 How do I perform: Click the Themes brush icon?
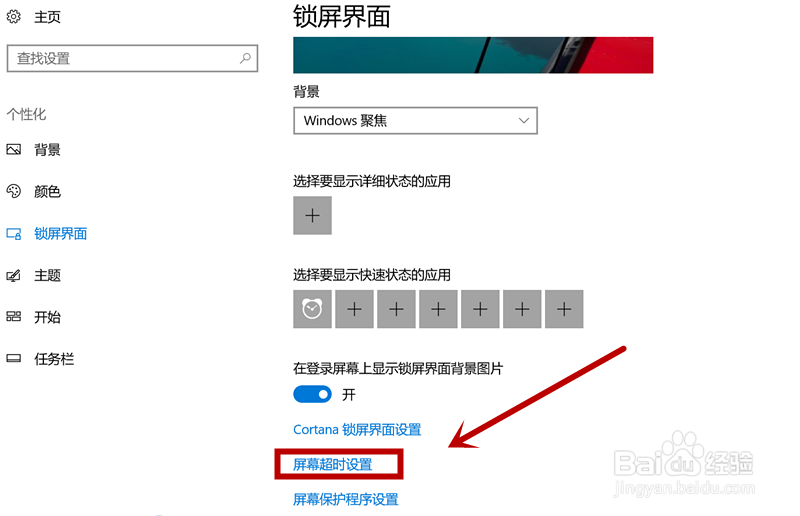point(14,276)
